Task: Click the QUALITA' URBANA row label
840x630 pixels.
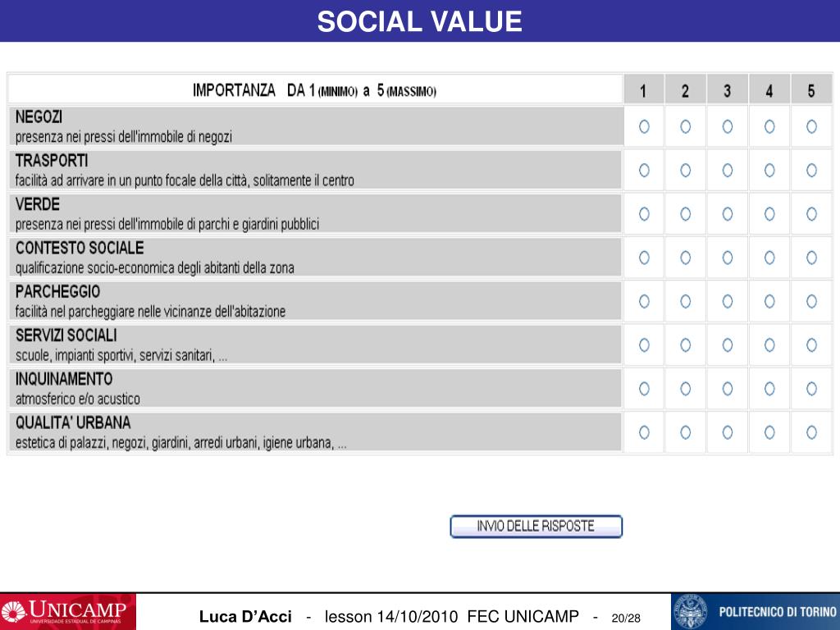Action: point(73,422)
